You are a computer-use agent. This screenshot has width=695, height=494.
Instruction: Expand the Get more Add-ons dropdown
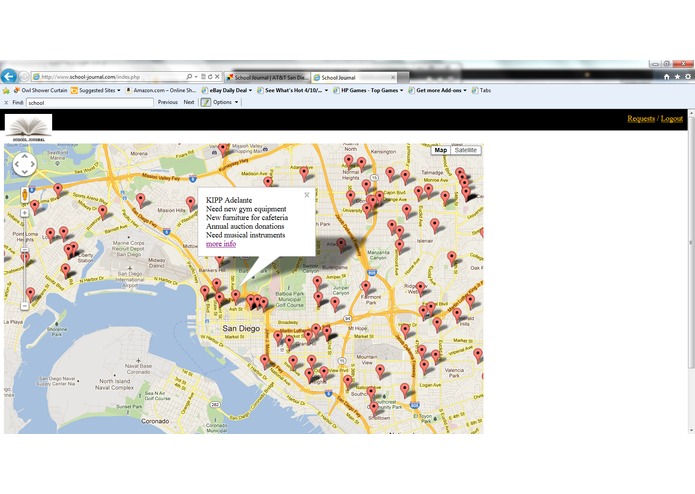(465, 90)
